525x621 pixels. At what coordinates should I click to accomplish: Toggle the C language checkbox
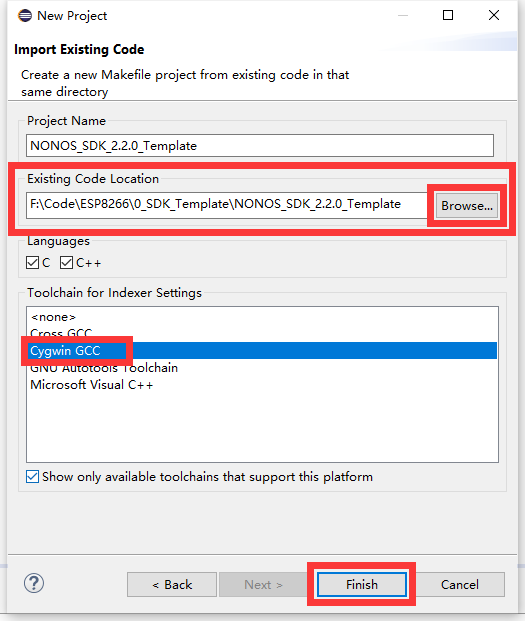32,263
